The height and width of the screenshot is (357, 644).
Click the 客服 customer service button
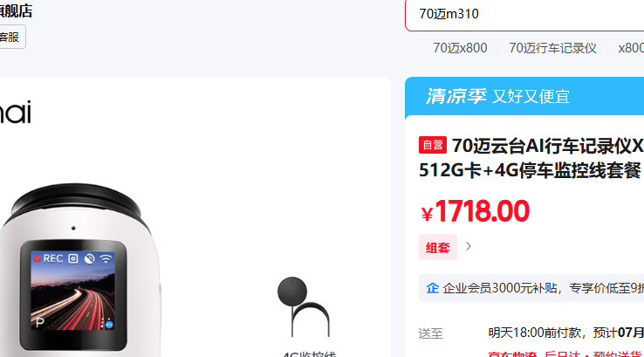pos(11,37)
